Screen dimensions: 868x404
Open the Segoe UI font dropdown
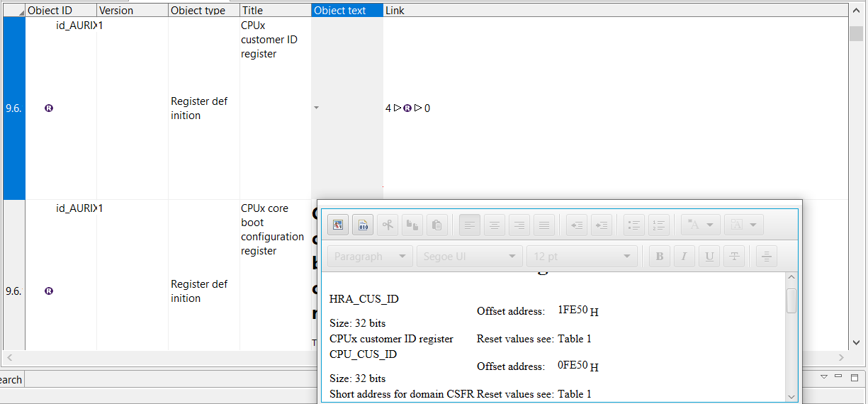pyautogui.click(x=470, y=257)
